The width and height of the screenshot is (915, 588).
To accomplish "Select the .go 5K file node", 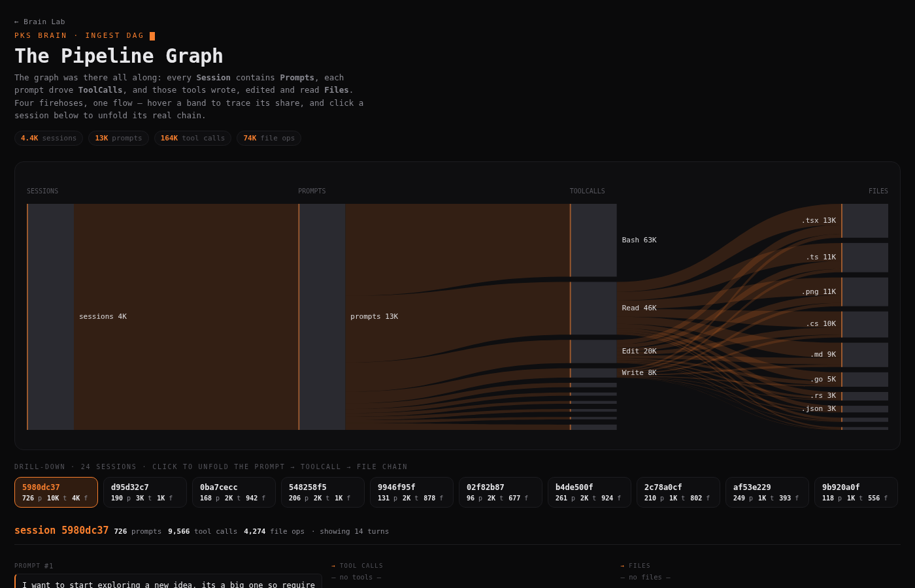I will (x=865, y=380).
